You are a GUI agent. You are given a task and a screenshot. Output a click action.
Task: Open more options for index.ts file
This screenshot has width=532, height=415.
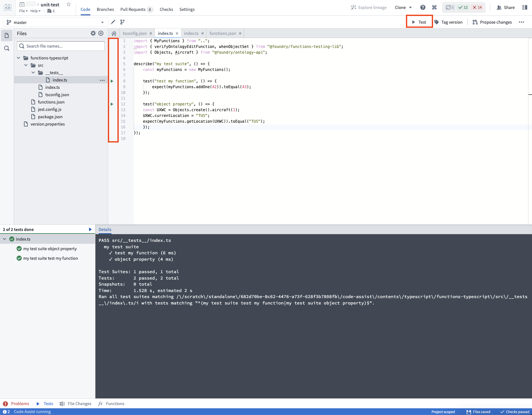coord(102,80)
